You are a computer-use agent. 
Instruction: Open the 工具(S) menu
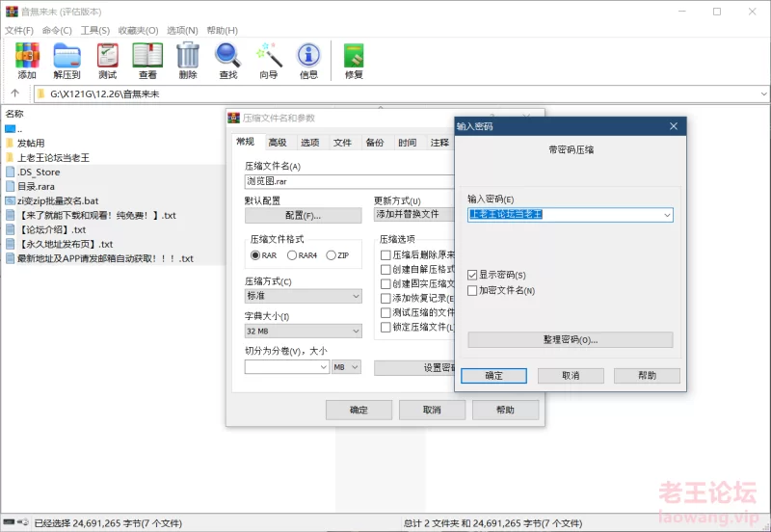[x=95, y=31]
